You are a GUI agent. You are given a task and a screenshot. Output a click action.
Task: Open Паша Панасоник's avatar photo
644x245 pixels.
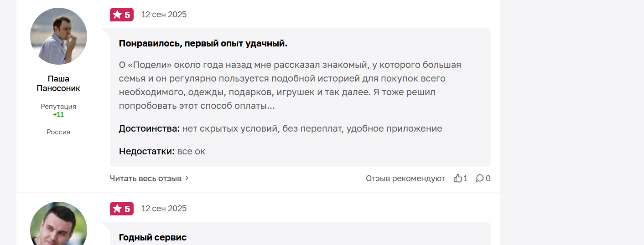click(58, 36)
